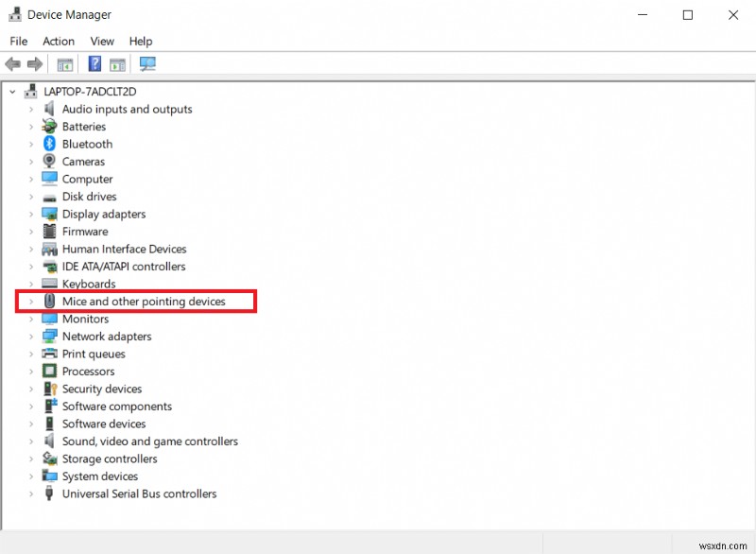The height and width of the screenshot is (554, 756).
Task: Click the Display adapters icon
Action: (49, 214)
